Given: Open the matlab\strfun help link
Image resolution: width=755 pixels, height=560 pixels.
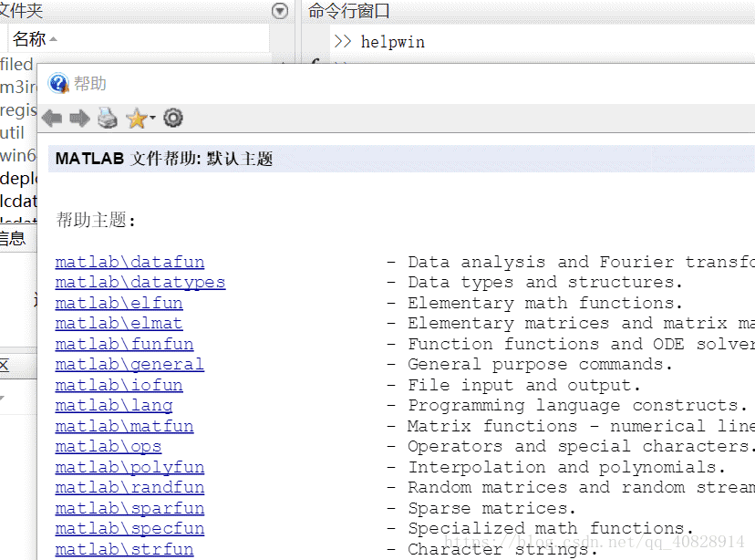Looking at the screenshot, I should point(124,549).
